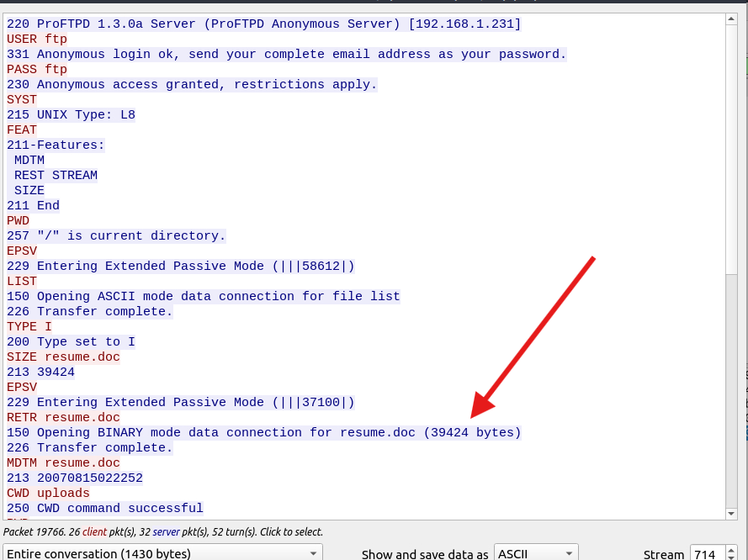Click the '331 Anonymous login ok' server line
748x560 pixels.
coord(286,55)
